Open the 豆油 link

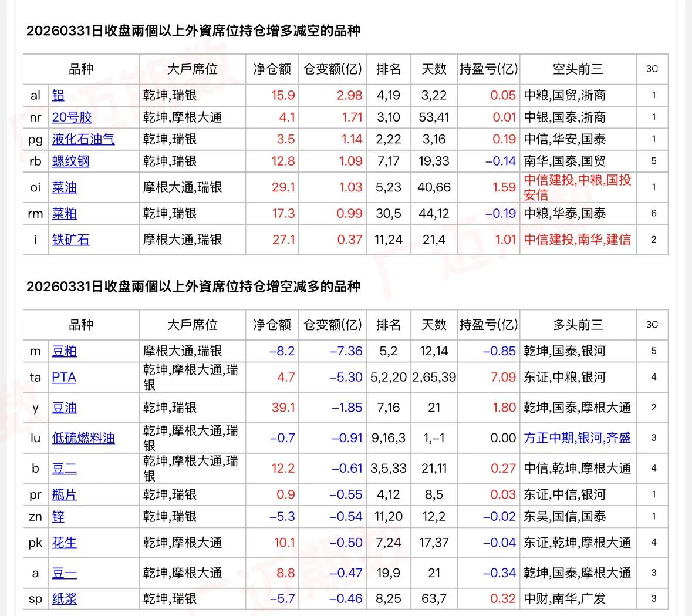(x=64, y=408)
